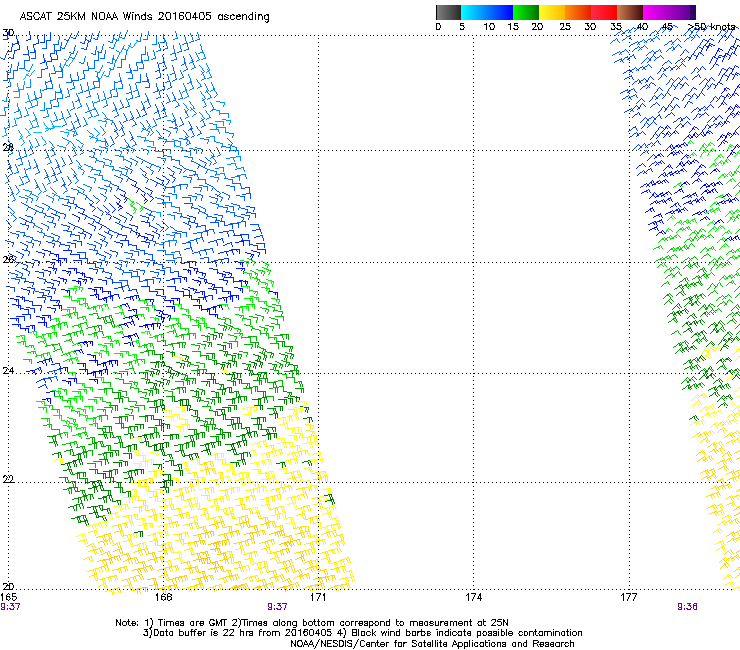Screen dimensions: 740x650
Task: Pick the orange 25-30 knots legend segment
Action: [578, 12]
